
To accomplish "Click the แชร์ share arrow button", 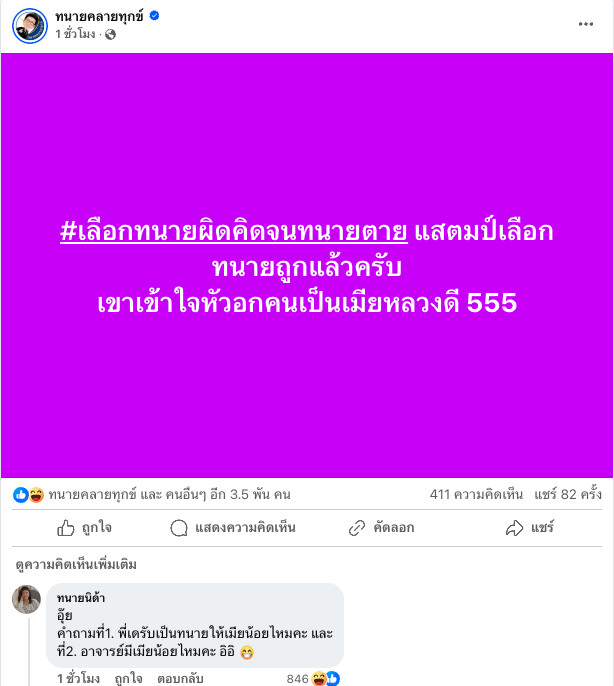I will tap(530, 528).
